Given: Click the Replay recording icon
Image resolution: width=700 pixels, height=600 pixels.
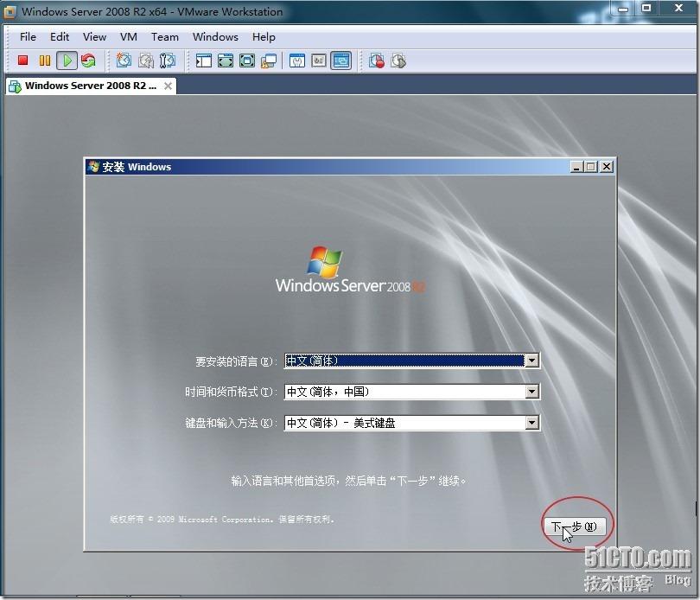Looking at the screenshot, I should [x=398, y=61].
